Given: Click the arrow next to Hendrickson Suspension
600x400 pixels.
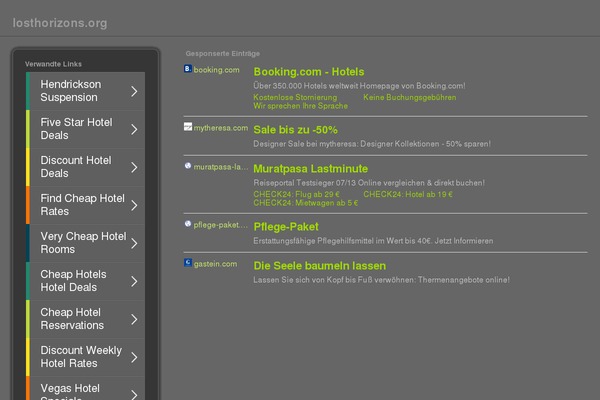Looking at the screenshot, I should coord(134,91).
